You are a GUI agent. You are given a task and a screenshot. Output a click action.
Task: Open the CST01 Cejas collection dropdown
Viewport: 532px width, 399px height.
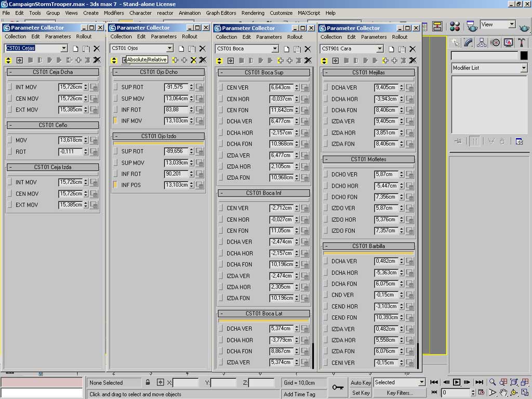pyautogui.click(x=64, y=48)
